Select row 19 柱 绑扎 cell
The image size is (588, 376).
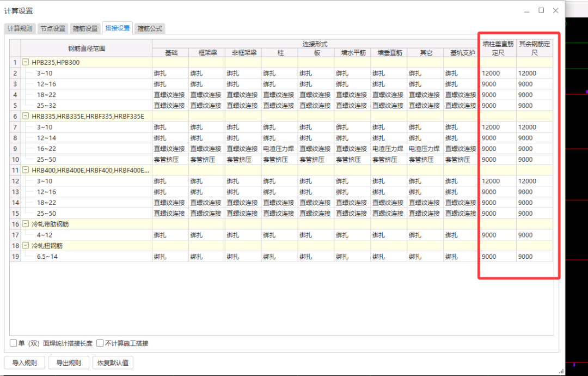[280, 257]
